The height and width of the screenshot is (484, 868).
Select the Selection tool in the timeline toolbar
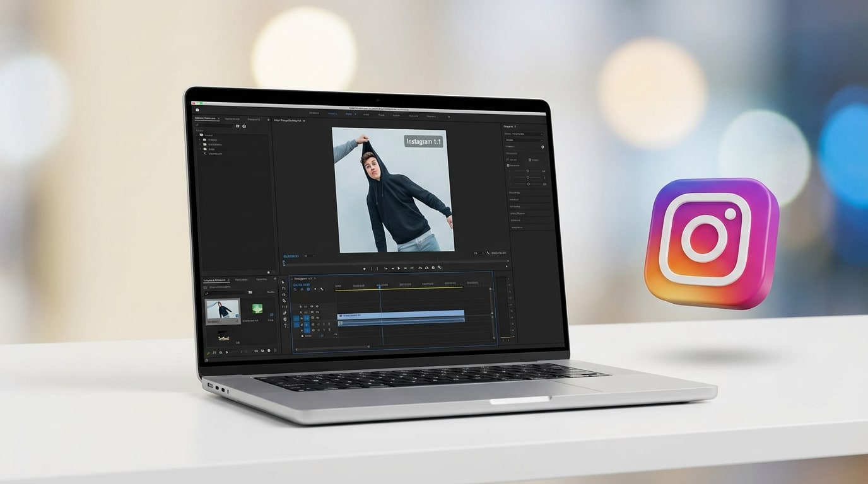(283, 282)
